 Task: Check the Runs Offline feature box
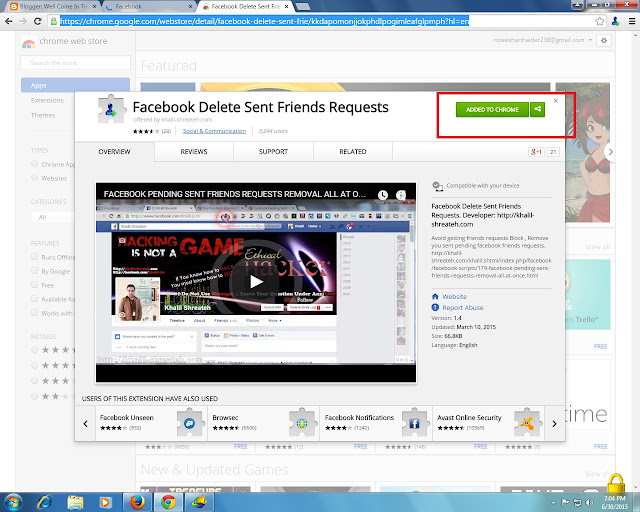click(x=35, y=257)
